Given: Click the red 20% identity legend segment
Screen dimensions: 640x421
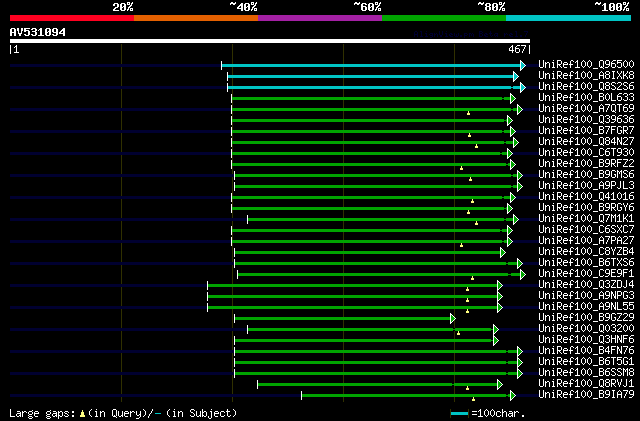Looking at the screenshot, I should click(72, 18).
